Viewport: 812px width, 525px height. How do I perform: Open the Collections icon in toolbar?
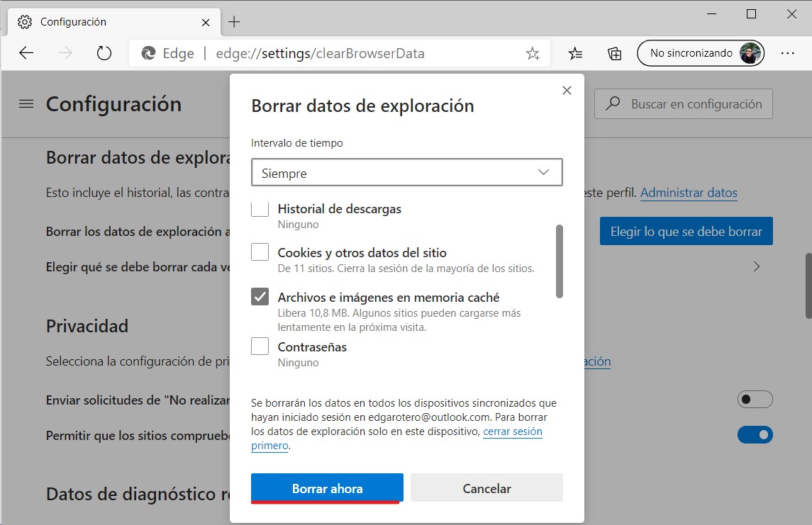coord(614,53)
